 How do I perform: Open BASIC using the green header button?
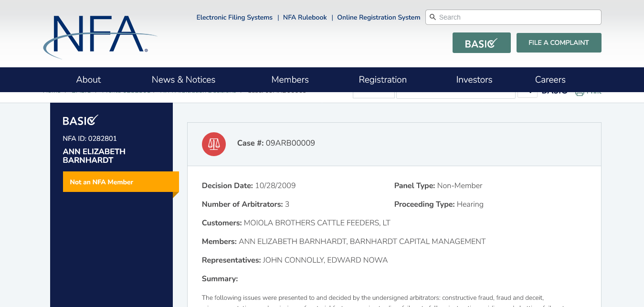(481, 43)
